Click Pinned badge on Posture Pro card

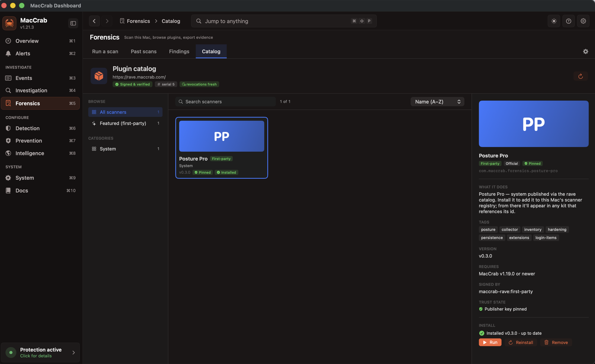[x=203, y=173]
